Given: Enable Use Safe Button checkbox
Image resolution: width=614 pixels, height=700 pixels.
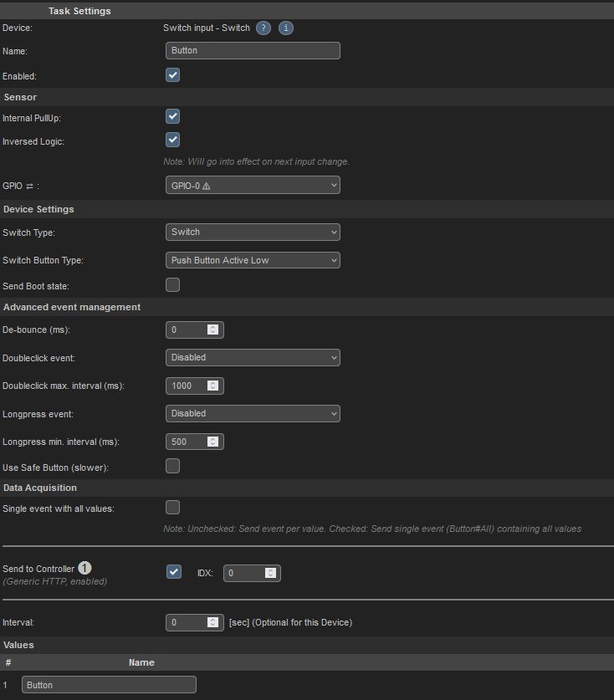Looking at the screenshot, I should (x=173, y=466).
